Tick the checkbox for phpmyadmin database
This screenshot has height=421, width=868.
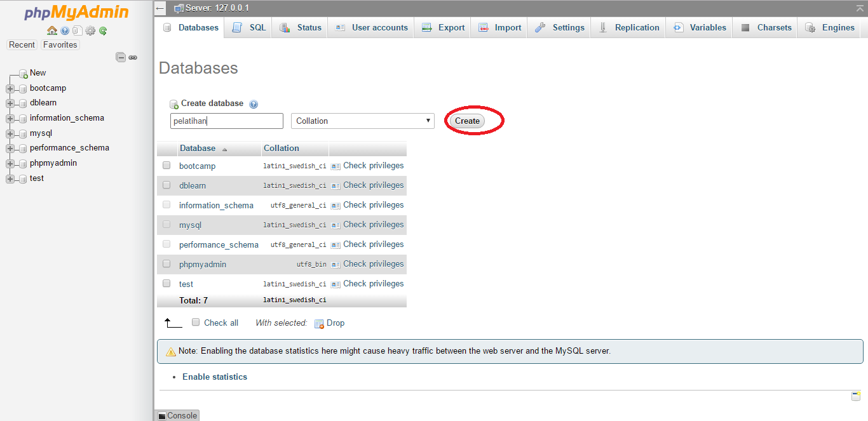pyautogui.click(x=166, y=264)
